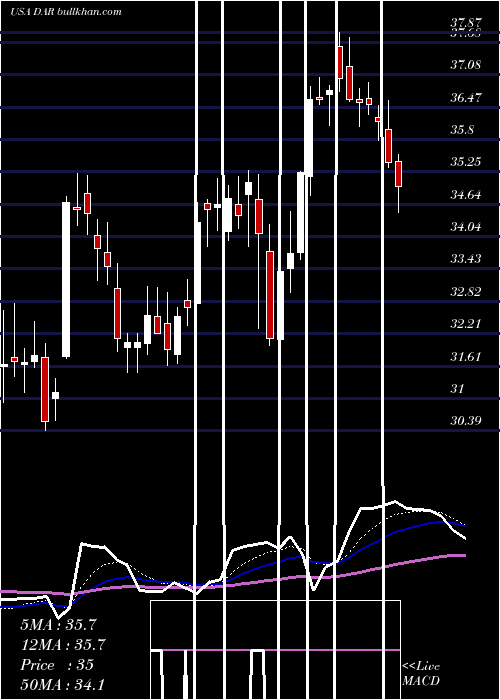Click the 31.61 price axis label
This screenshot has width=500, height=700.
pyautogui.click(x=466, y=357)
